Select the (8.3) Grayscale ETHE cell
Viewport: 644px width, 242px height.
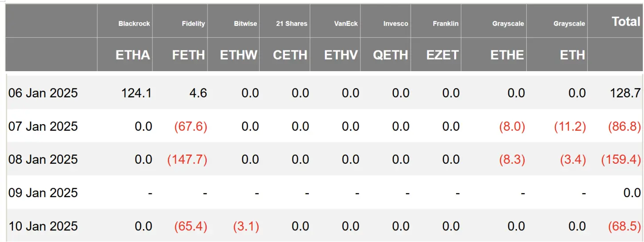(512, 160)
